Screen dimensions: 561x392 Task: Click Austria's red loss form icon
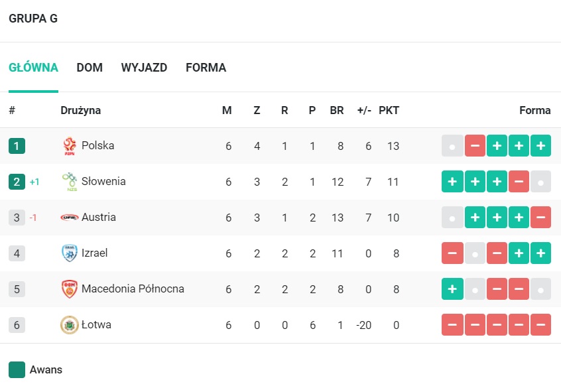(540, 218)
